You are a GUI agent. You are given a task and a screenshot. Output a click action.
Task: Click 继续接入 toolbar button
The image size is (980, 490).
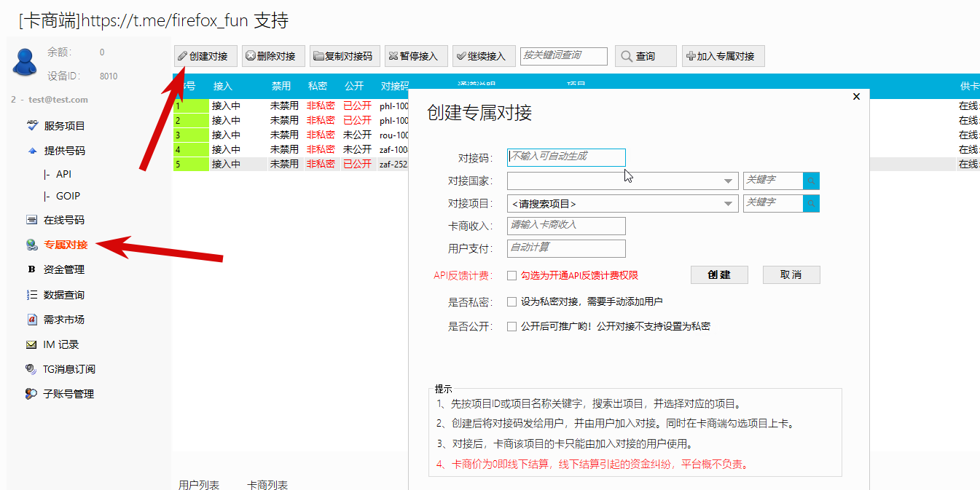coord(484,56)
